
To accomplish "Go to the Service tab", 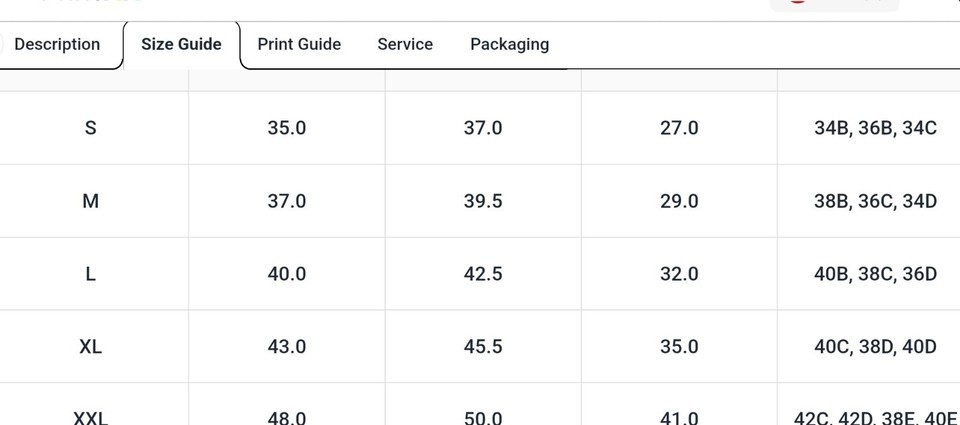I will click(405, 44).
